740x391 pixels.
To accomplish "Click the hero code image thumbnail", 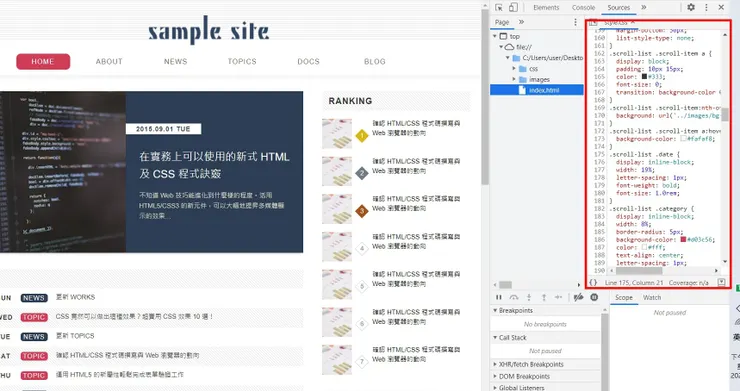I will [63, 172].
